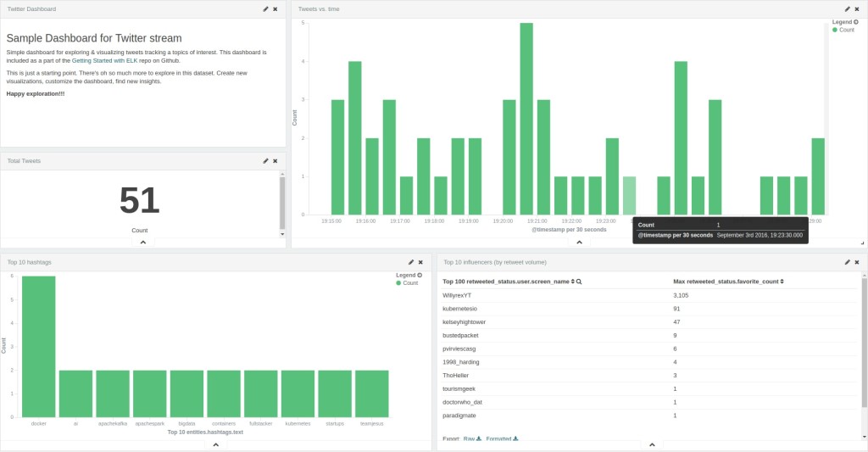Click the magnifier icon in screen_name column header
Screen dimensions: 868x452
[579, 281]
